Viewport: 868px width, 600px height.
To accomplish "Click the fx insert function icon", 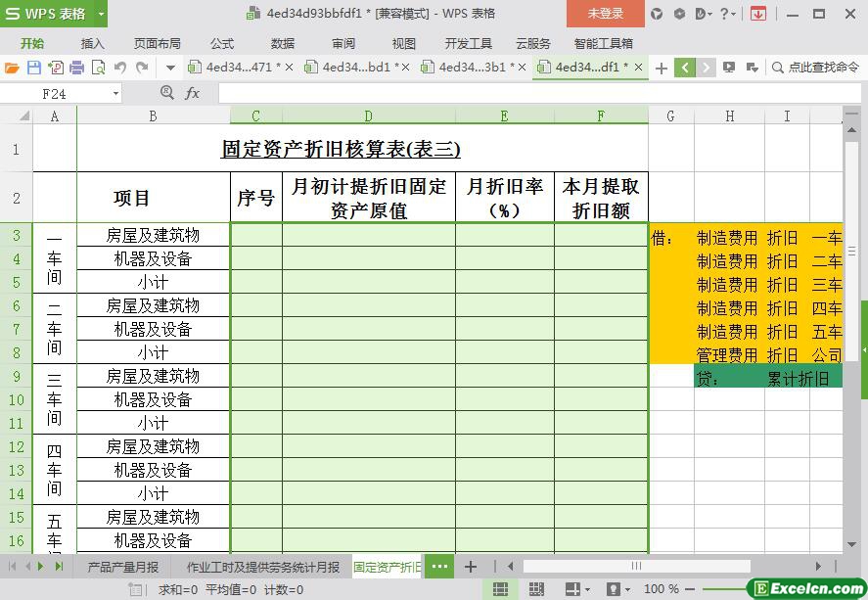I will coord(193,93).
